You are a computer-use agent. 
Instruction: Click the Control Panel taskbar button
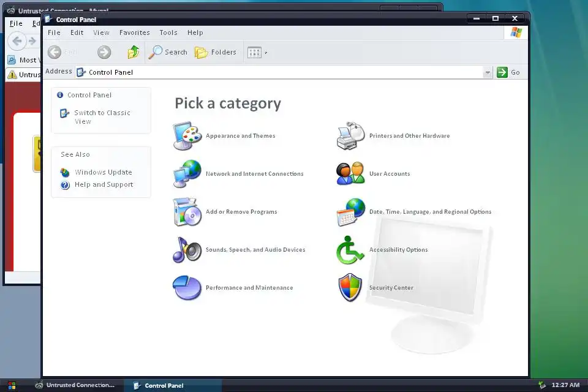coord(173,385)
